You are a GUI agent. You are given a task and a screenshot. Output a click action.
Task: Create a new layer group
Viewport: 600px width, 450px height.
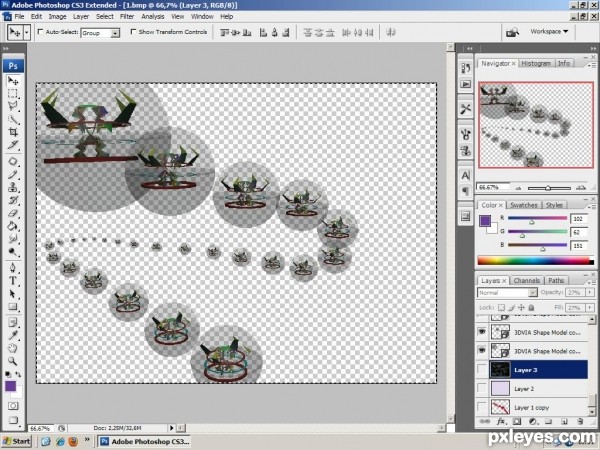click(x=548, y=421)
